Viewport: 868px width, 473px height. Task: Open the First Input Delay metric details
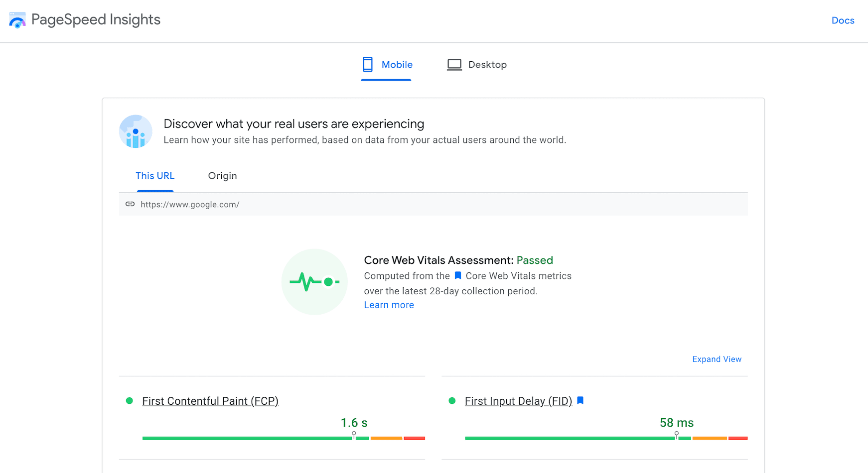pyautogui.click(x=518, y=401)
